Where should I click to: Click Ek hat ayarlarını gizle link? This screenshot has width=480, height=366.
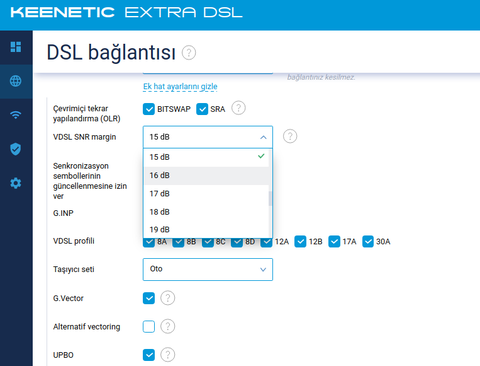[180, 87]
